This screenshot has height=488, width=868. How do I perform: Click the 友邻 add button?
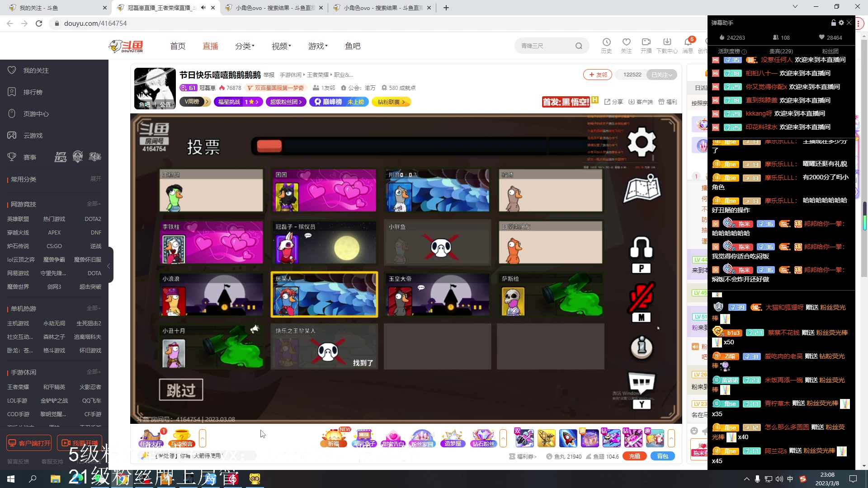click(x=598, y=75)
